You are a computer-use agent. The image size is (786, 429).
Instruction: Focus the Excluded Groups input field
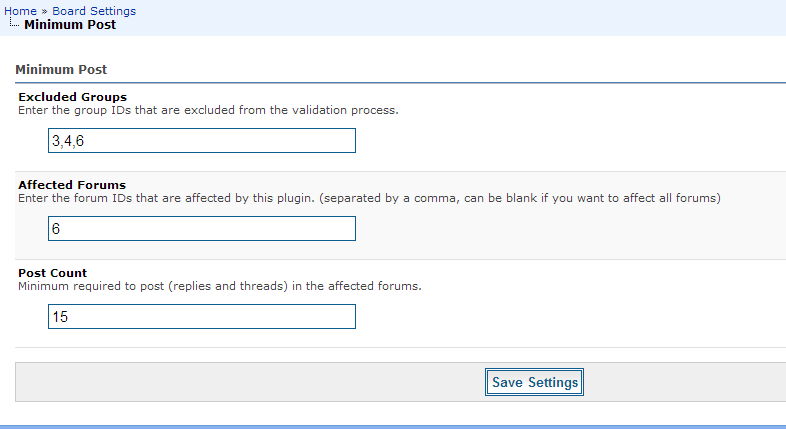(201, 141)
